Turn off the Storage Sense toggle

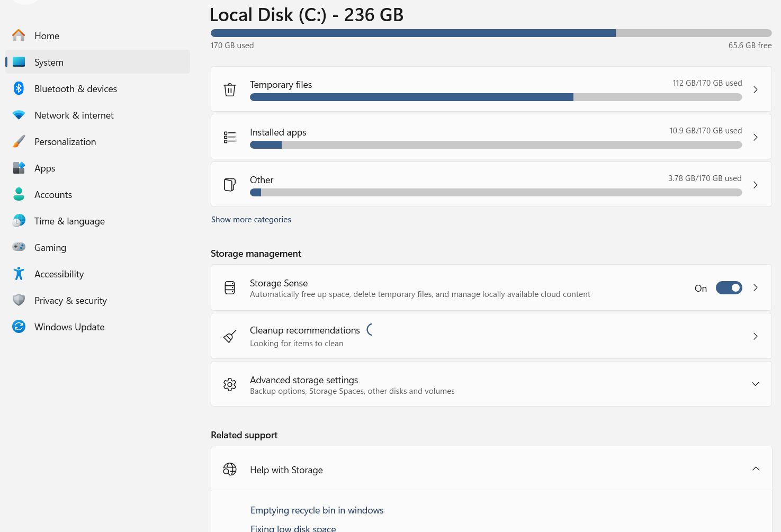click(729, 287)
